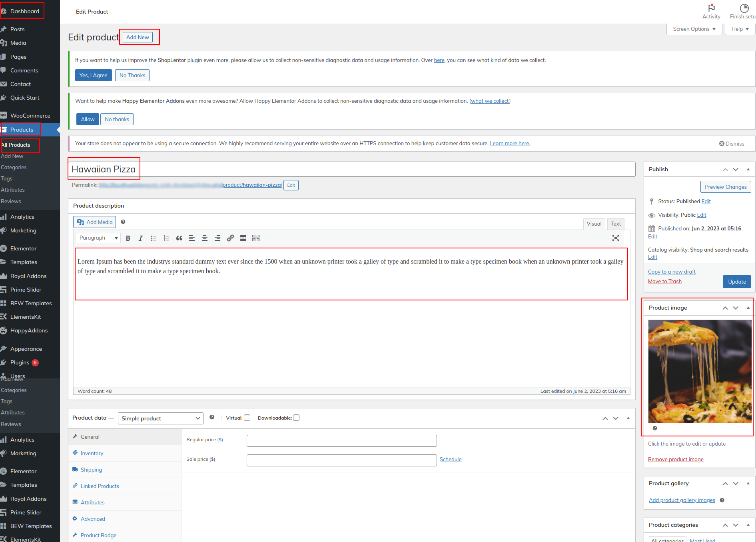Click the Move to Trash link

pyautogui.click(x=664, y=282)
